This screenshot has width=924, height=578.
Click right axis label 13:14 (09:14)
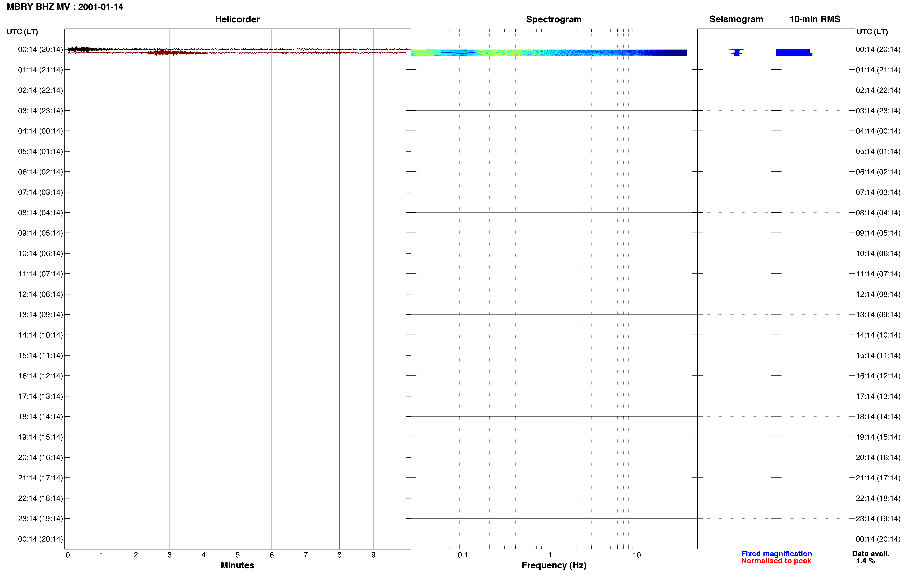878,314
